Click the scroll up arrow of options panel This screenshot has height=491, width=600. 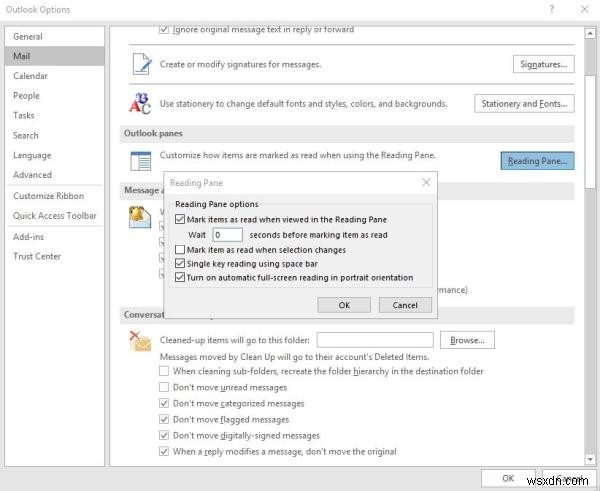click(590, 34)
